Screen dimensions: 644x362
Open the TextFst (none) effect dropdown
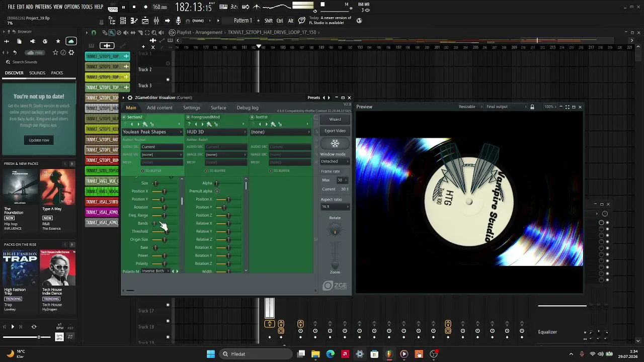(281, 132)
